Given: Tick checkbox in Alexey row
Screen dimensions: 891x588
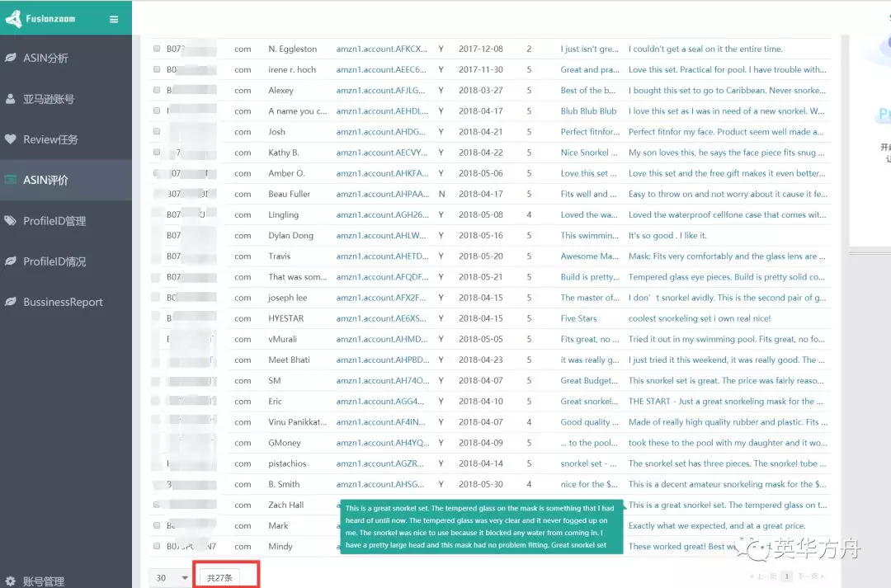Looking at the screenshot, I should click(x=157, y=90).
